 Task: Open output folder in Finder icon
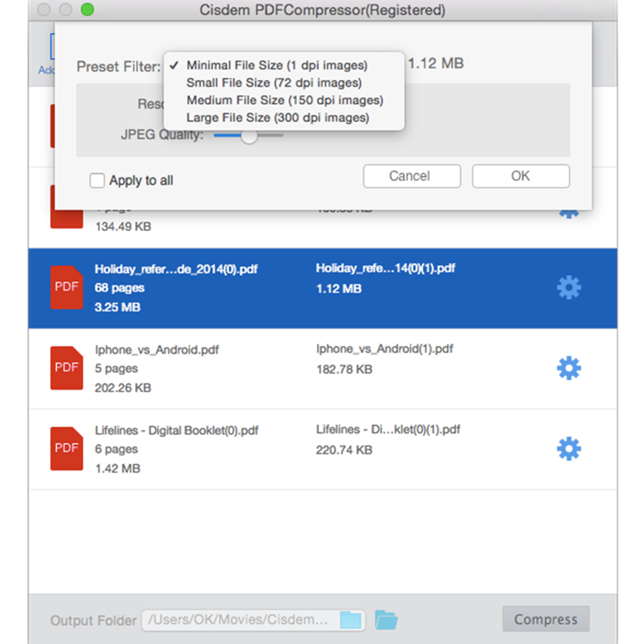coord(386,620)
